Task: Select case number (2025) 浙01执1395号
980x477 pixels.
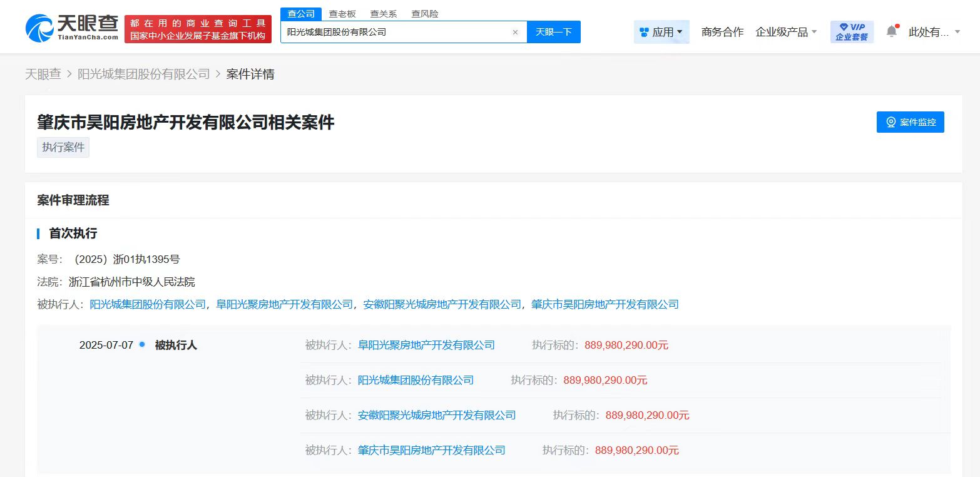Action: click(x=125, y=259)
